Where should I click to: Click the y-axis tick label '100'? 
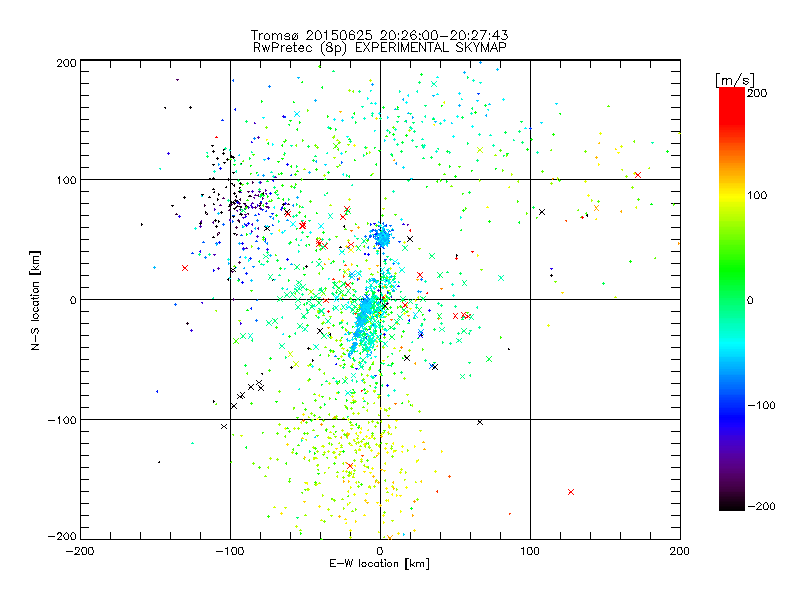click(66, 180)
